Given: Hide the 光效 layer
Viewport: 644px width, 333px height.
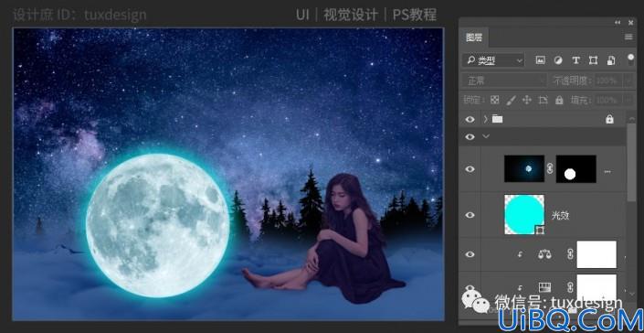Looking at the screenshot, I should coord(470,215).
